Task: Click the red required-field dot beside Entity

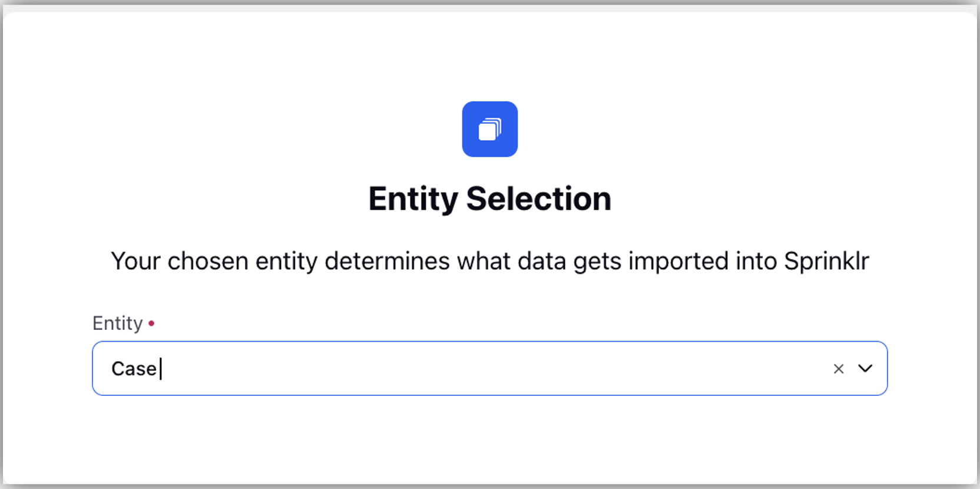Action: point(151,323)
